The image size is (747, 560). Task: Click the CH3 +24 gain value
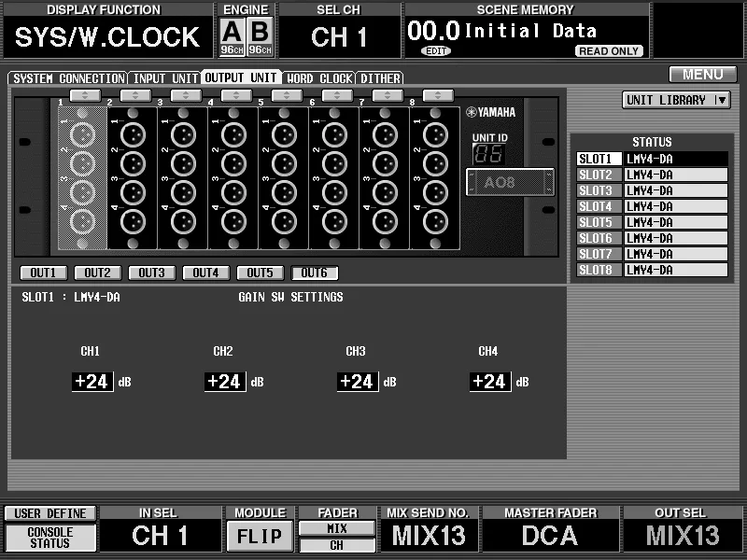click(x=358, y=382)
